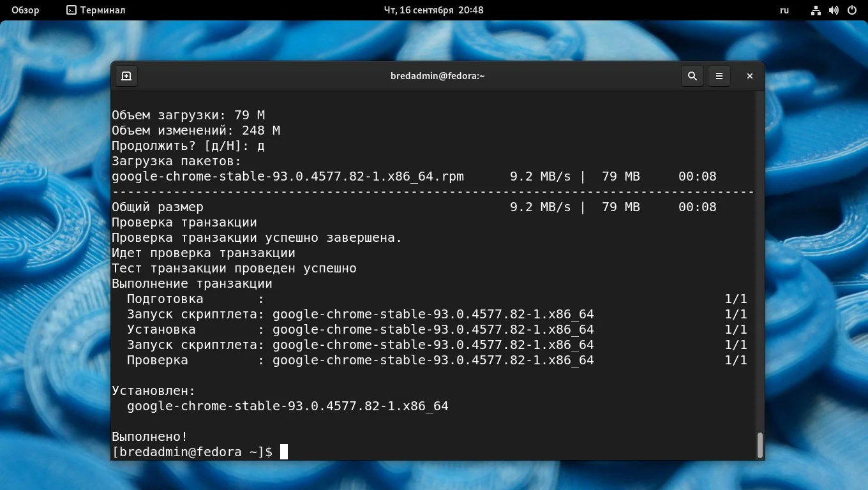
Task: Open a new terminal tab
Action: [x=126, y=76]
